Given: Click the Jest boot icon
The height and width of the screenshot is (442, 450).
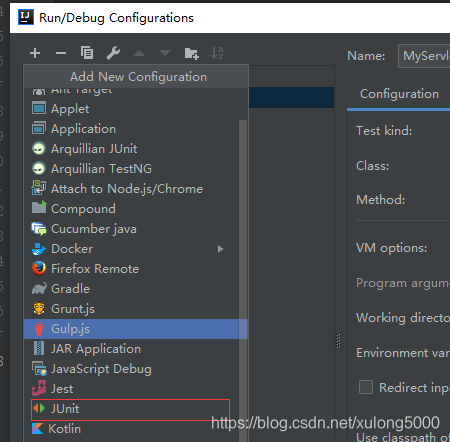Looking at the screenshot, I should point(39,388).
